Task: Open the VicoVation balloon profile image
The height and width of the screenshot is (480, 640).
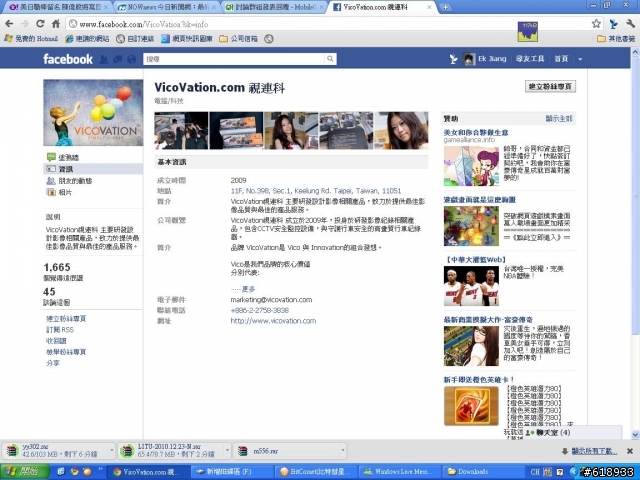Action: [x=93, y=113]
